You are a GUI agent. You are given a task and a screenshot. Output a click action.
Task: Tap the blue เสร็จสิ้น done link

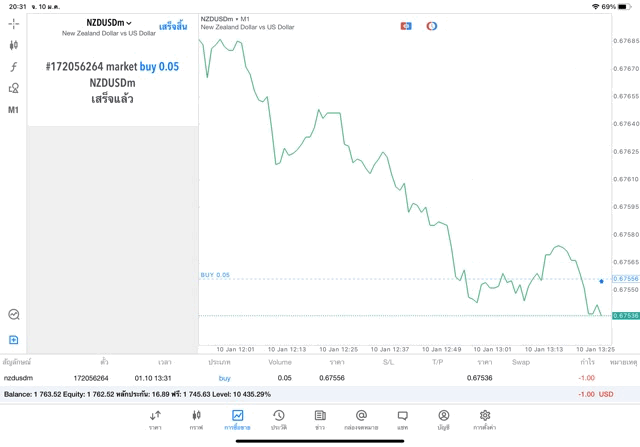coord(173,27)
